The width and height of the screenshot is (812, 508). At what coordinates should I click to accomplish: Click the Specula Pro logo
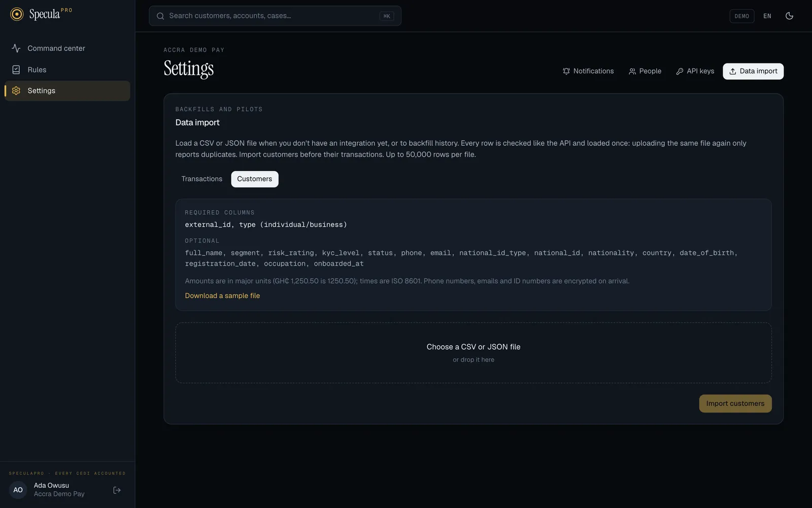pyautogui.click(x=41, y=14)
